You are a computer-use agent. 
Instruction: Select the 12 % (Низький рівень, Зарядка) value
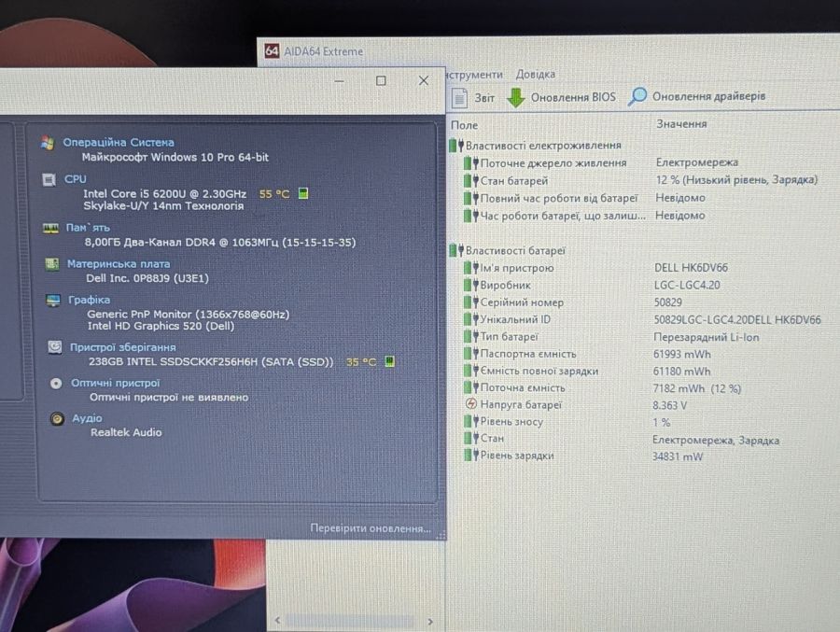click(x=736, y=179)
